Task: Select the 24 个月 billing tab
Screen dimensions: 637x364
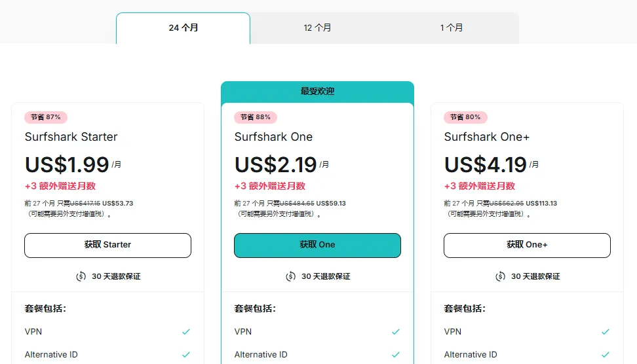Action: pyautogui.click(x=183, y=28)
